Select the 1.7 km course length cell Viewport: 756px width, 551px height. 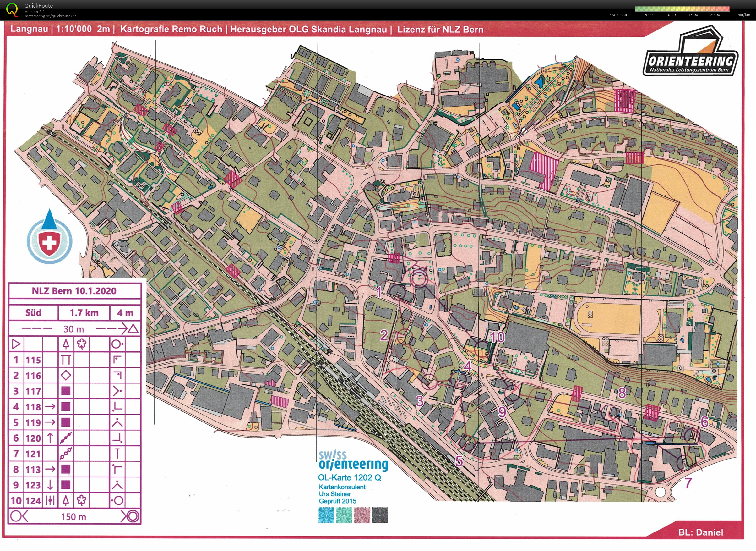pos(84,312)
